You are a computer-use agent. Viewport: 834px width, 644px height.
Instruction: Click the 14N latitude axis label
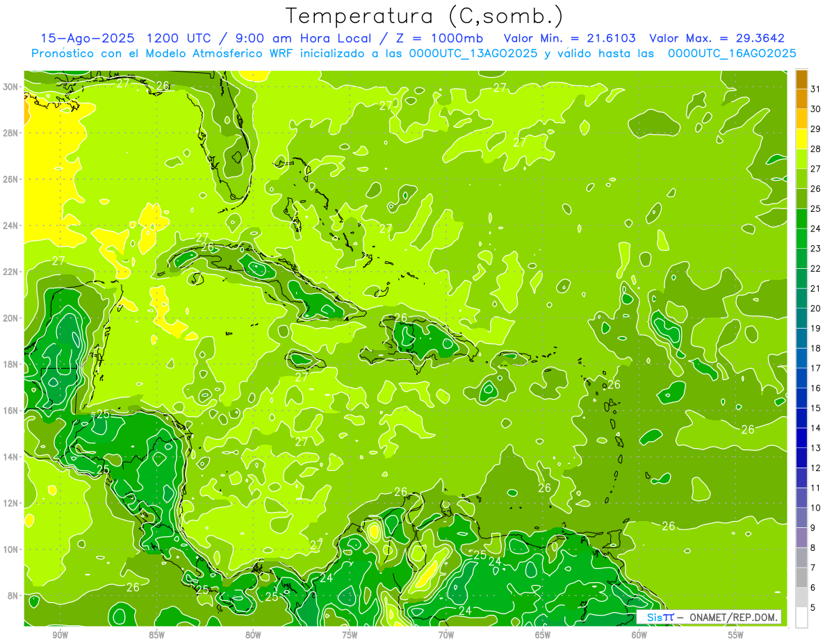pos(10,456)
